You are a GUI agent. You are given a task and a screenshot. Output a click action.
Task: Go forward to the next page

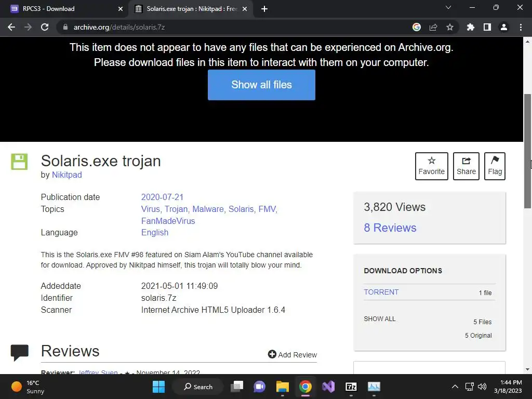(28, 27)
